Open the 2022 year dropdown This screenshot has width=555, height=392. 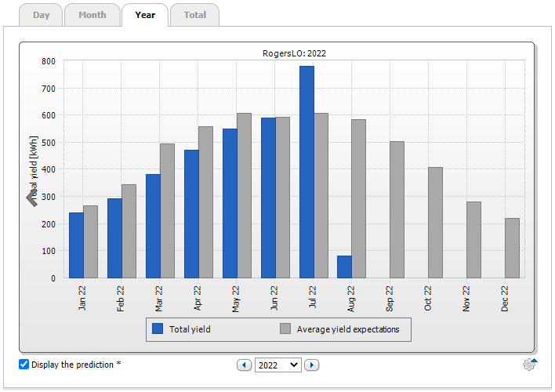[278, 365]
